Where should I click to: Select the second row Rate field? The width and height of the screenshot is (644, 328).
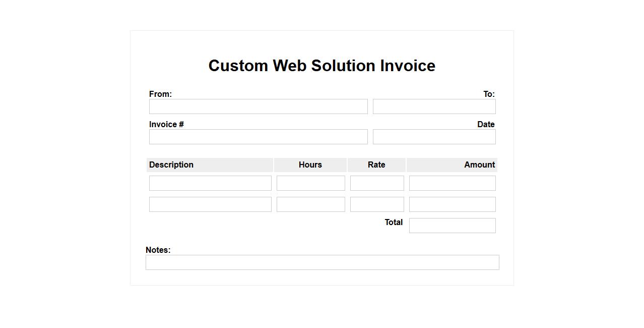point(377,204)
